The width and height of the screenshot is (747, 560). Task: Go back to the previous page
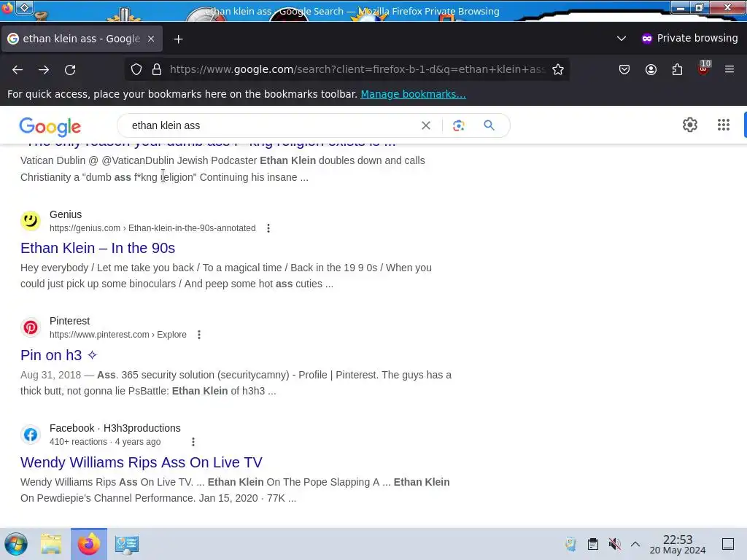coord(18,69)
